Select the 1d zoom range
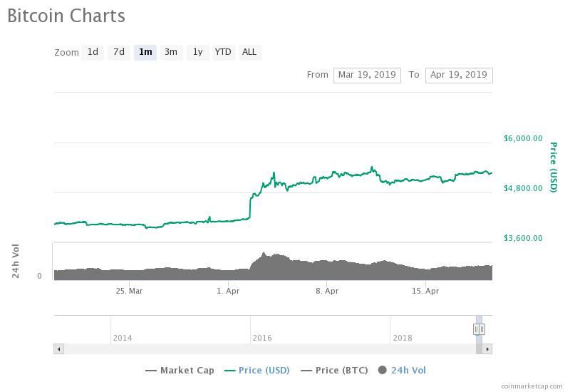 click(x=93, y=52)
